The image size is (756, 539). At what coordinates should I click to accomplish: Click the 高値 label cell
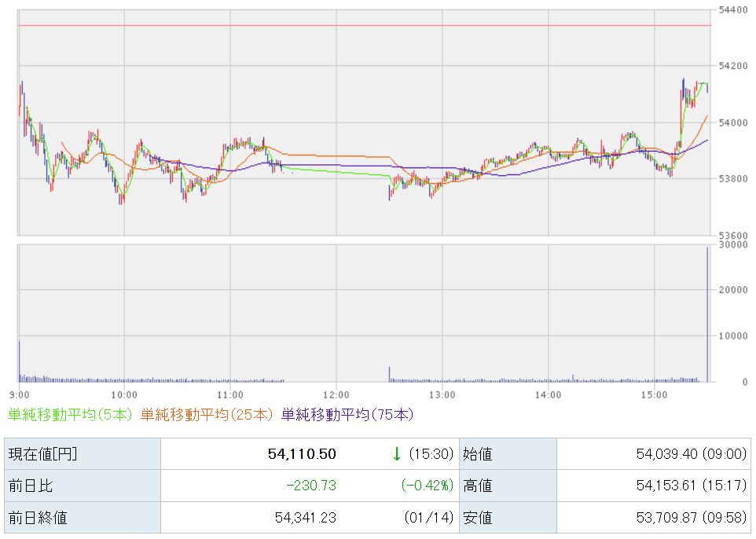[x=479, y=486]
